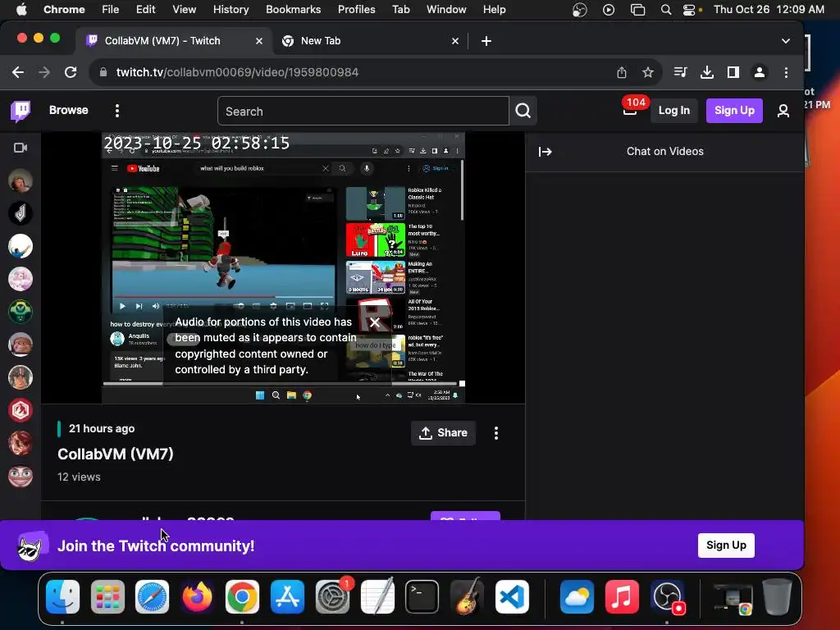
Task: Open Terminal from the Dock
Action: [422, 596]
